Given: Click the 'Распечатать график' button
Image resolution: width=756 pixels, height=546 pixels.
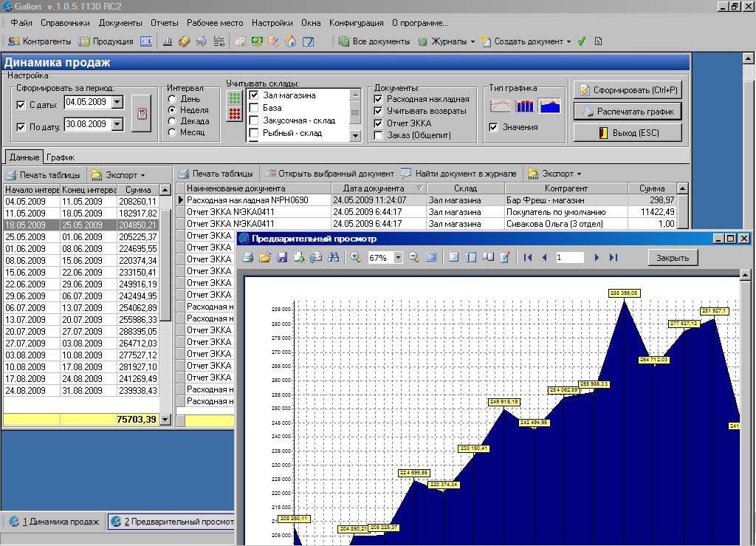Looking at the screenshot, I should 628,112.
